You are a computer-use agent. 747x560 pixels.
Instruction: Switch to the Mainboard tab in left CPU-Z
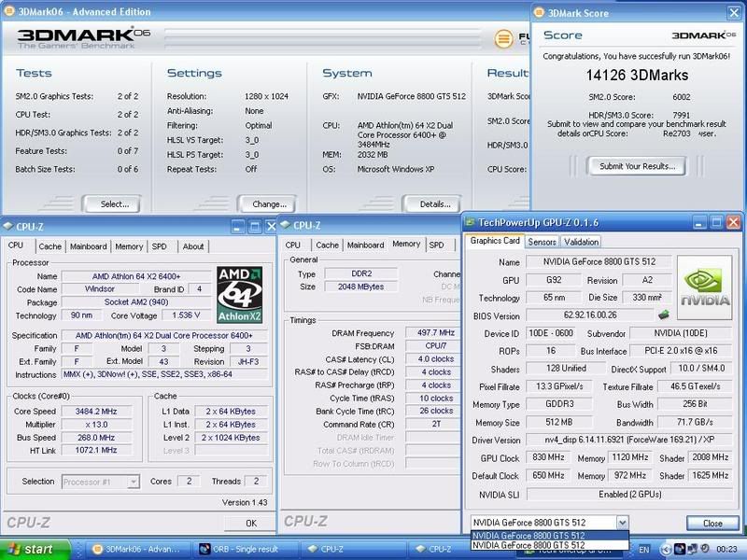point(88,246)
